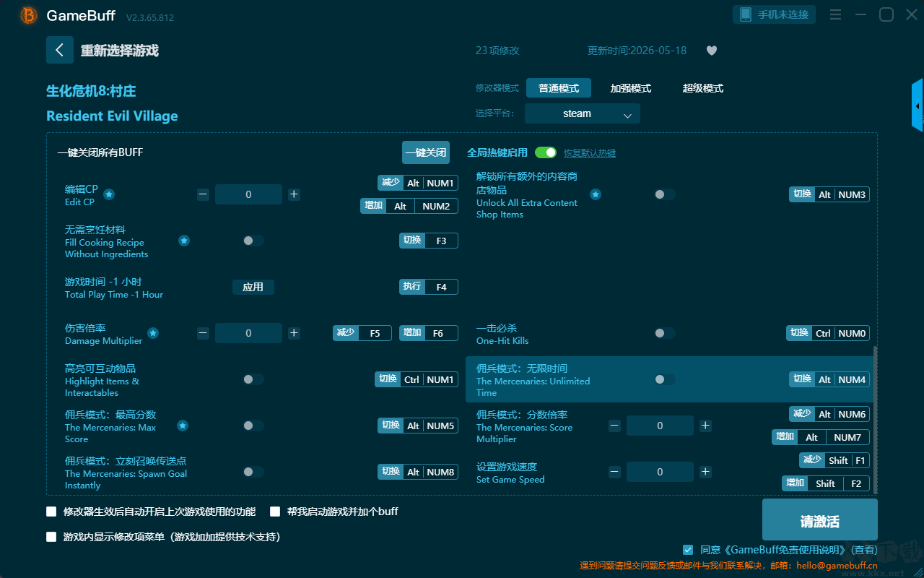Toggle Mercenaries: Spawn Goal Instantly
The width and height of the screenshot is (924, 578).
pyautogui.click(x=253, y=472)
